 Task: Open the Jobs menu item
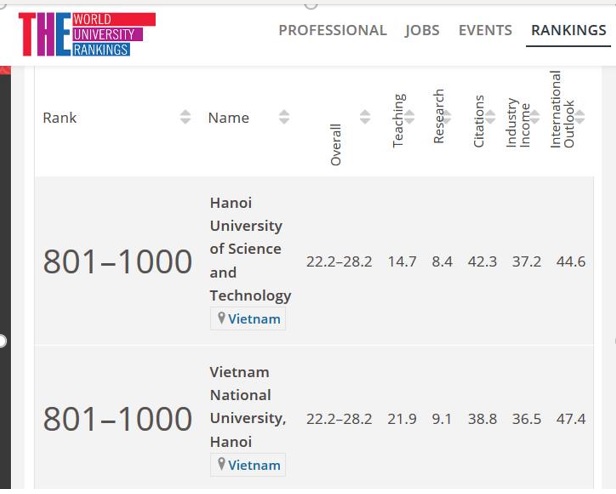(422, 30)
